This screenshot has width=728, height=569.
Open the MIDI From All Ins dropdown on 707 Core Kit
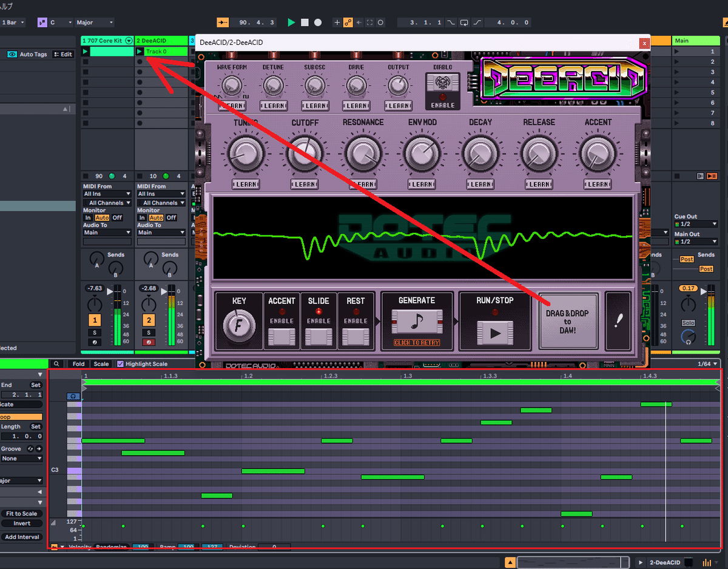[x=107, y=194]
